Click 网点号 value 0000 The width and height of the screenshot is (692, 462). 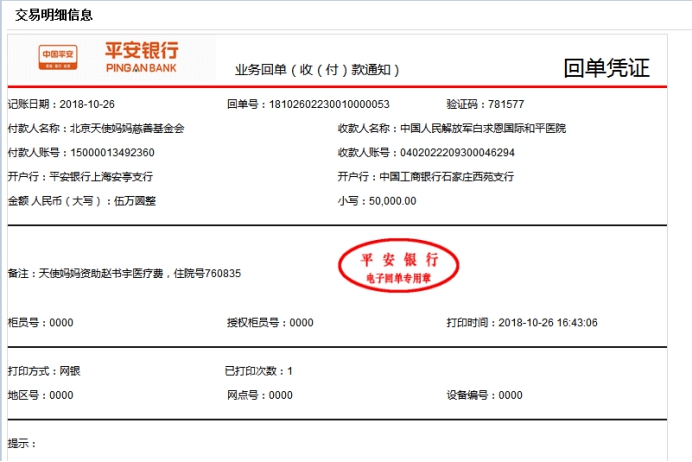[281, 395]
